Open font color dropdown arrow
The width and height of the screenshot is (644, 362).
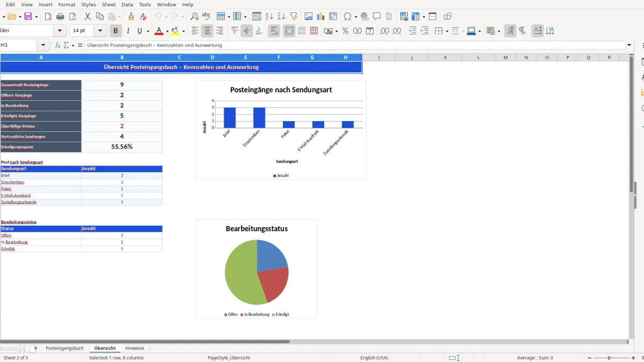(167, 31)
